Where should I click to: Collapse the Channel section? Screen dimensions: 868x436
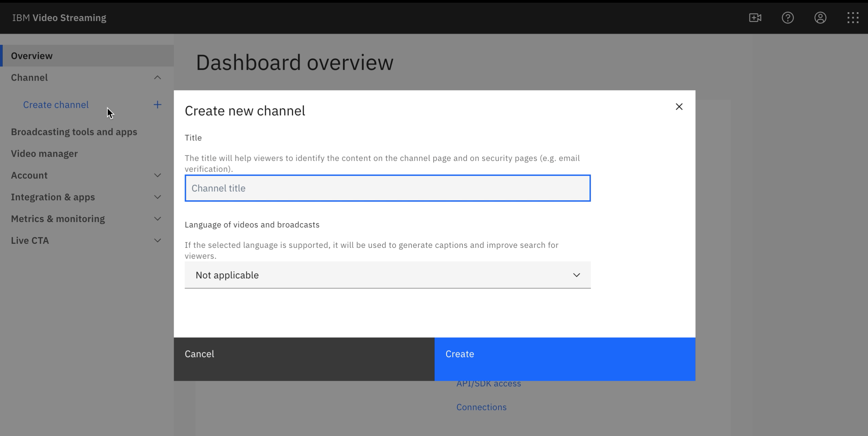[x=157, y=77]
